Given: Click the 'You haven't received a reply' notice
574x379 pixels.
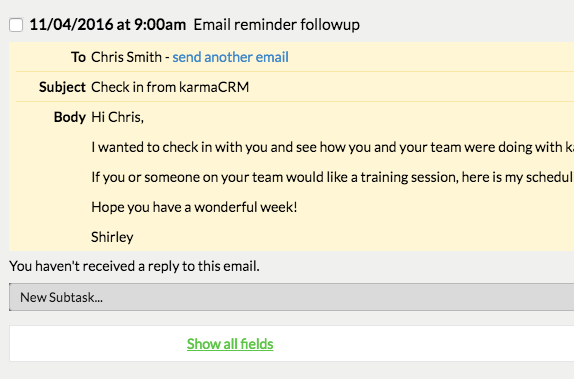Looking at the screenshot, I should point(134,266).
